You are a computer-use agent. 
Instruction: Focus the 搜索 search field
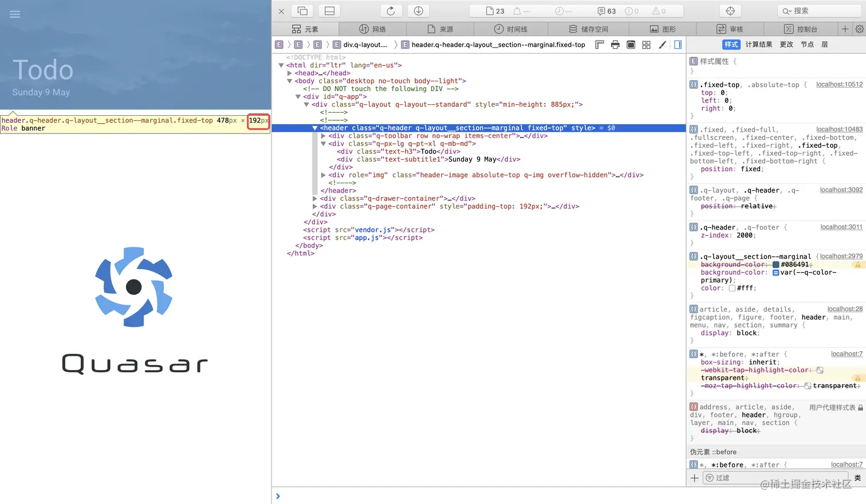[x=820, y=11]
